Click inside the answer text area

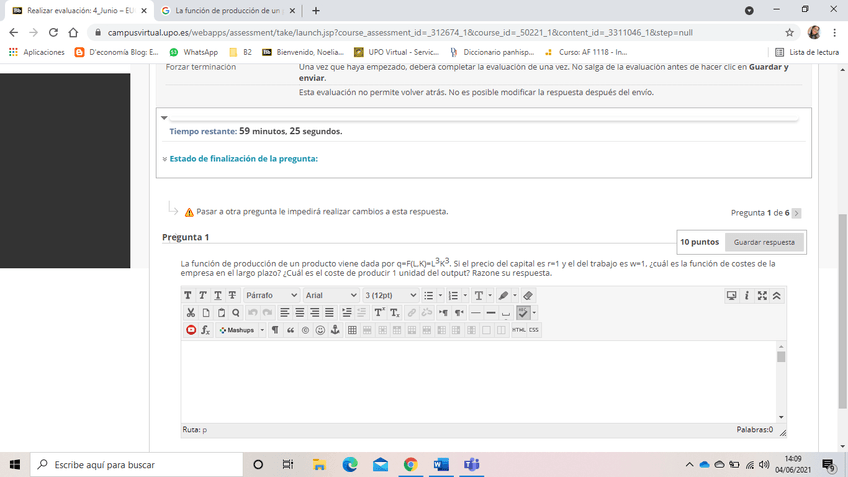tap(478, 380)
